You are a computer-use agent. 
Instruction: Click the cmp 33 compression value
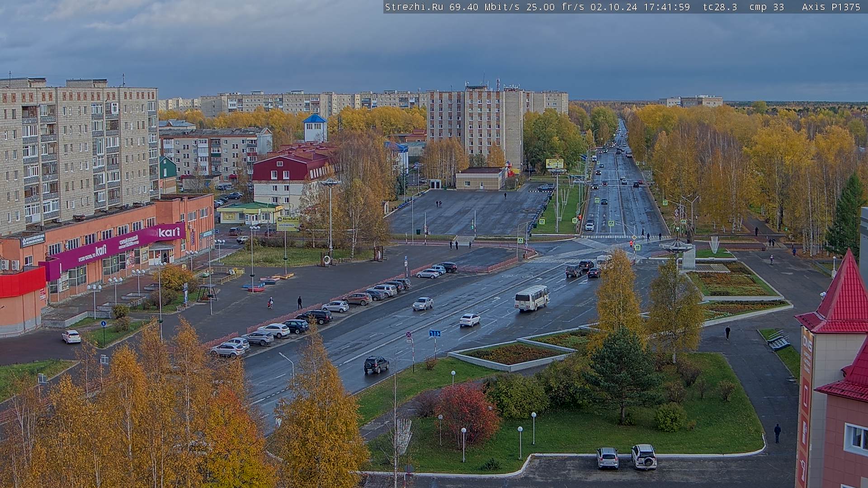coord(767,7)
